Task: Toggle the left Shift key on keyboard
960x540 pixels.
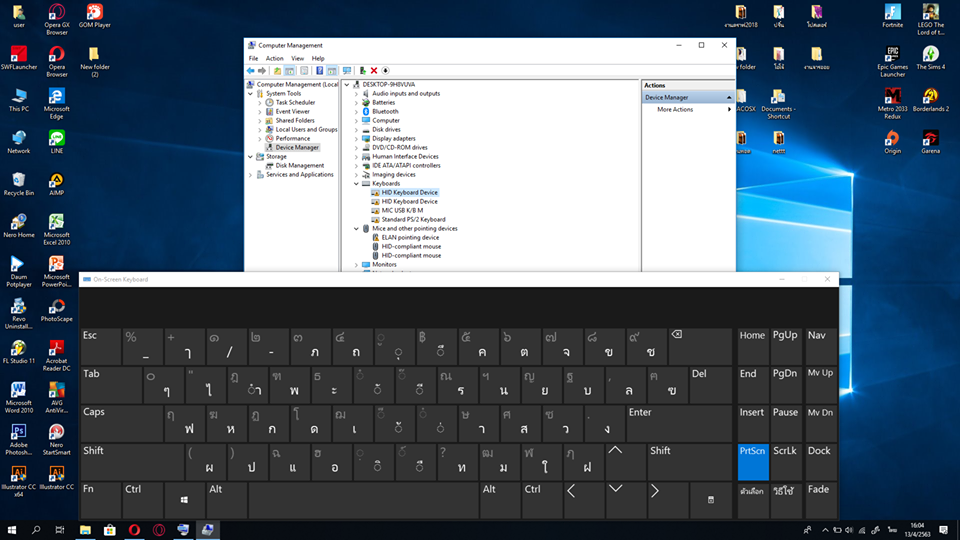Action: click(132, 462)
